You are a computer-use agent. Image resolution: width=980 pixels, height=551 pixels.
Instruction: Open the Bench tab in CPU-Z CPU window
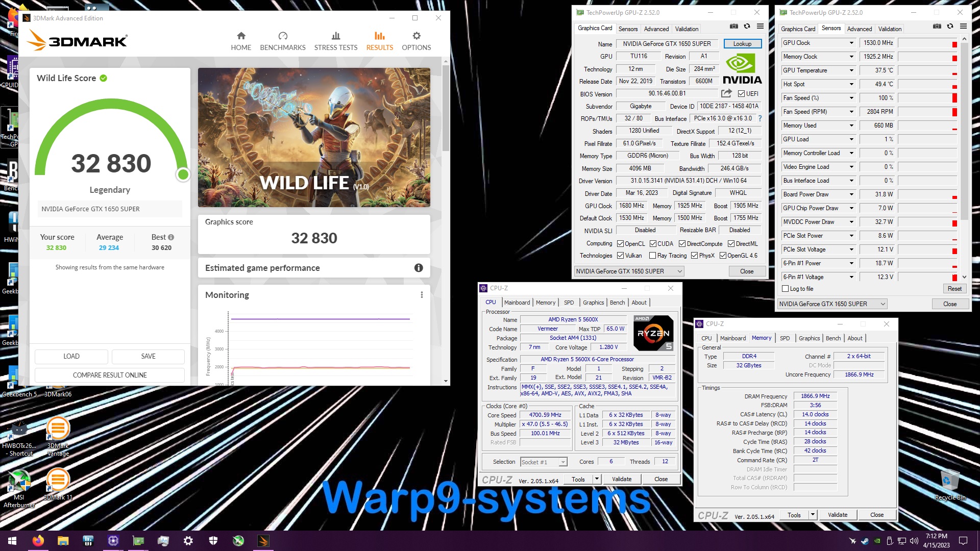(617, 303)
